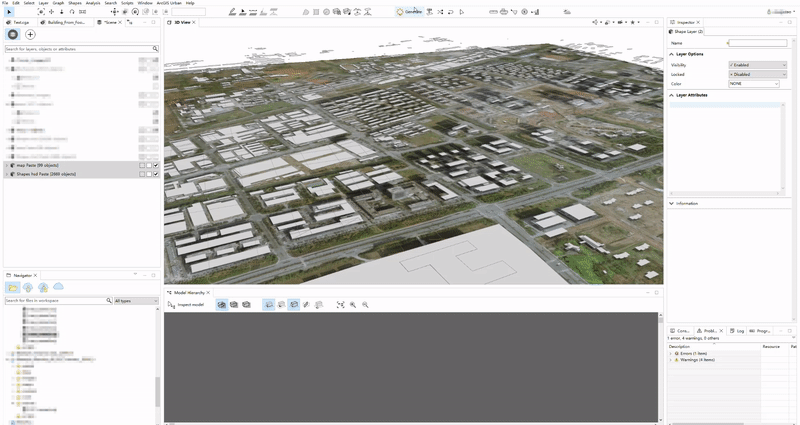800x425 pixels.
Task: Click the Navigator view menu triangle
Action: point(135,274)
